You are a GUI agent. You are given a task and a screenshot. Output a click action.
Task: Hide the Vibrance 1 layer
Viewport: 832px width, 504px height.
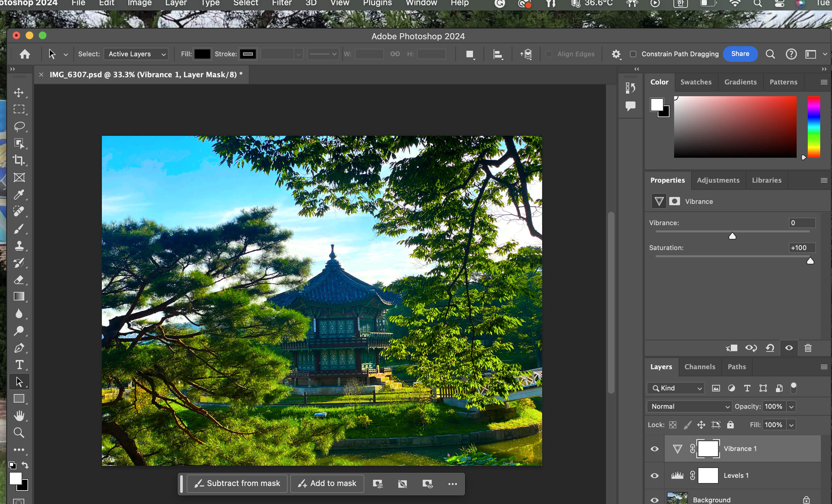[x=654, y=449]
